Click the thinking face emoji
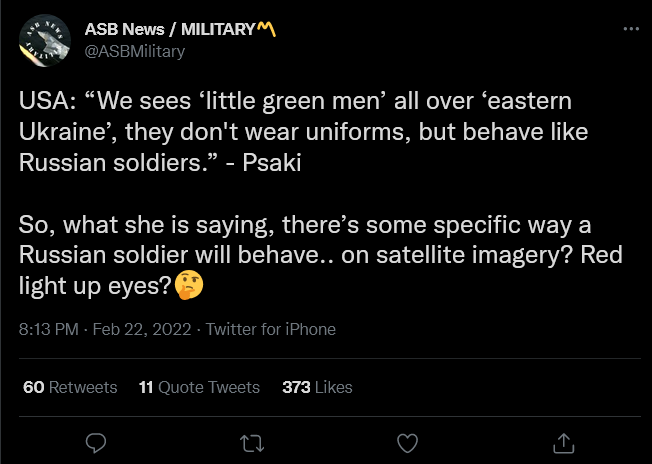This screenshot has height=464, width=652. click(x=189, y=285)
